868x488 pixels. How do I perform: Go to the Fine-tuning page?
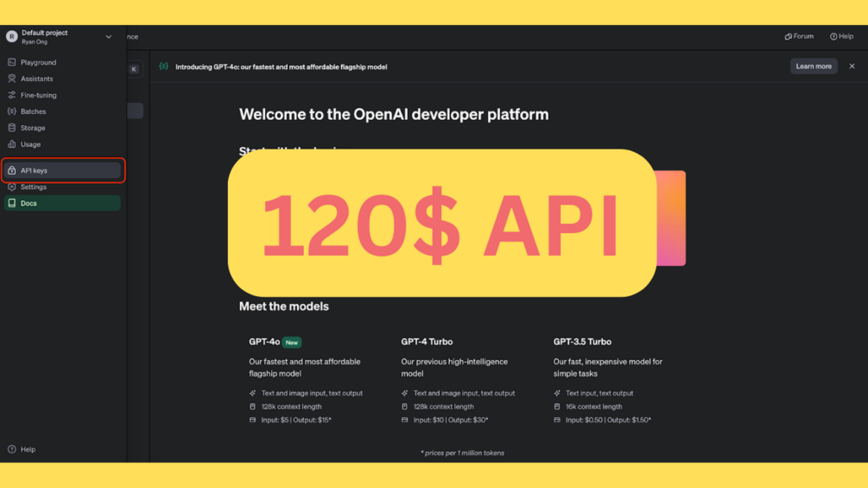click(x=62, y=95)
